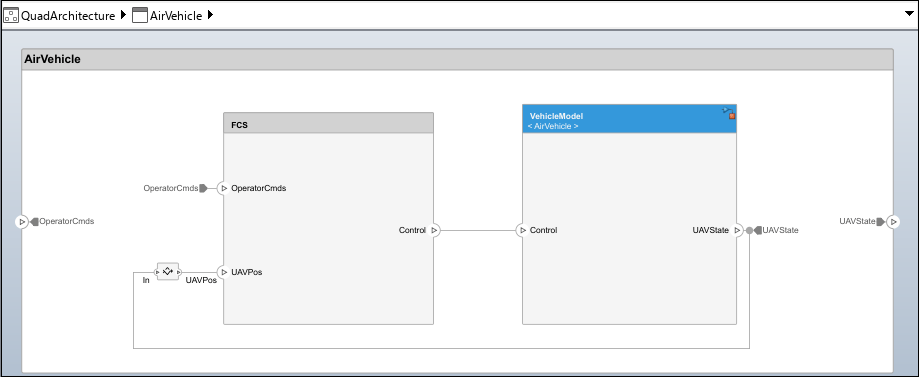
Task: Select AirVehicle in the breadcrumb path
Action: (x=176, y=16)
